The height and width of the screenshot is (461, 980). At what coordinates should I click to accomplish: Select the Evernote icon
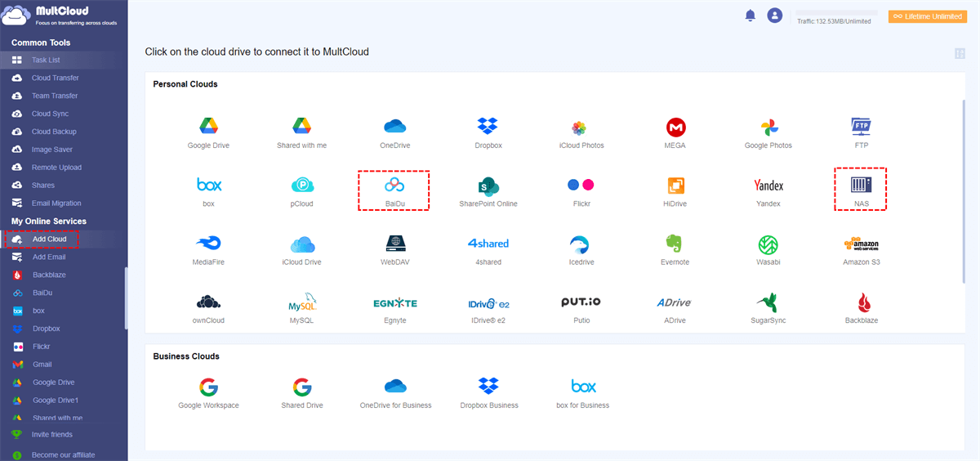(674, 244)
